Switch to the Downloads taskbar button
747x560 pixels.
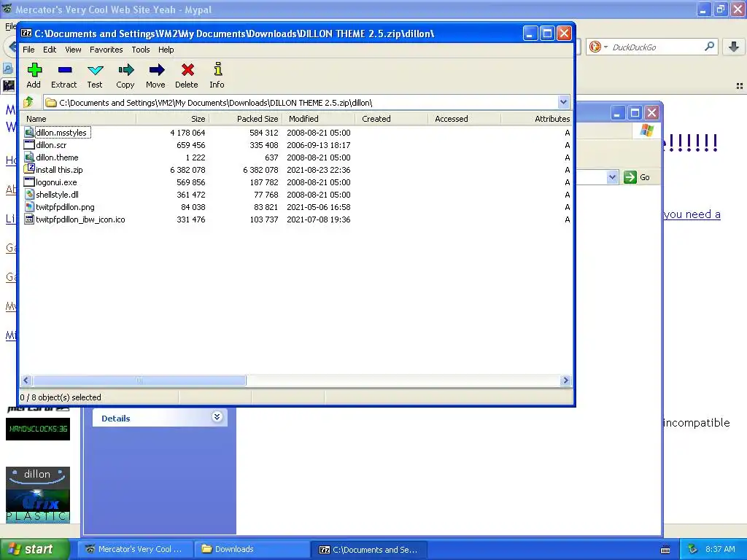tap(252, 549)
